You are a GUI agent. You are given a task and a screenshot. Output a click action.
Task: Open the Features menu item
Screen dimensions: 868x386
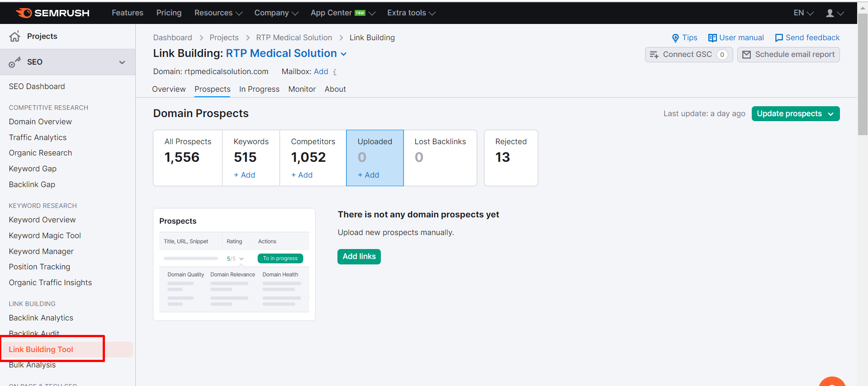(128, 13)
